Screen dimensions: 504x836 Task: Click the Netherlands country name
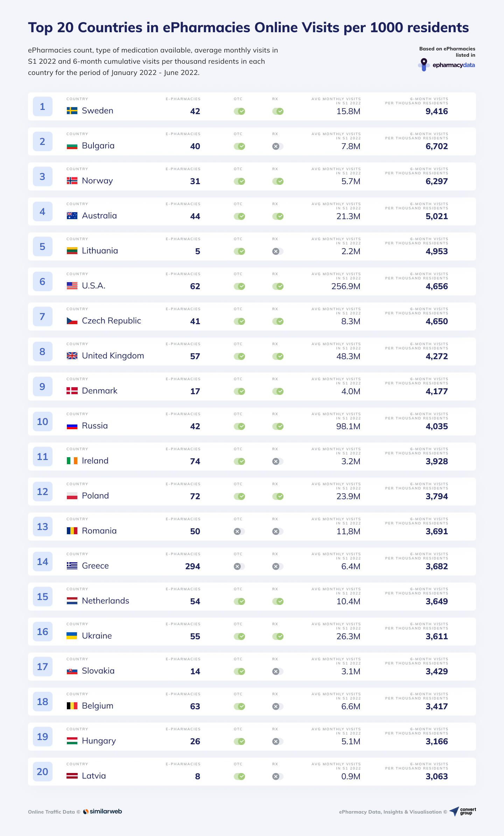tap(105, 601)
